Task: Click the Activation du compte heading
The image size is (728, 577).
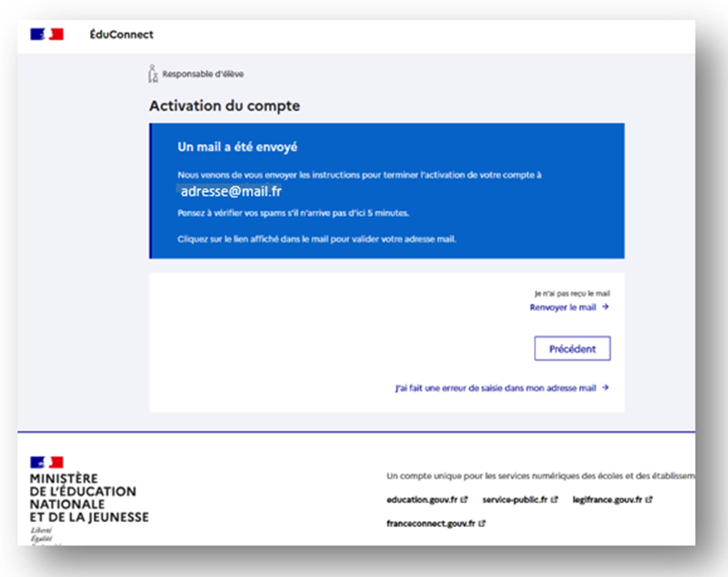Action: [x=224, y=106]
